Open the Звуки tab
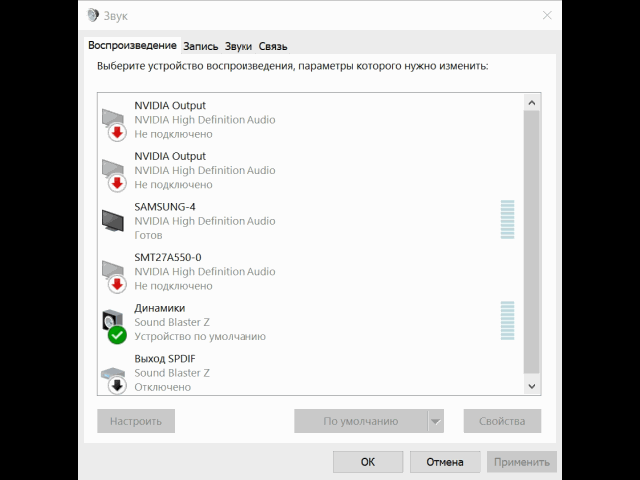 click(238, 47)
